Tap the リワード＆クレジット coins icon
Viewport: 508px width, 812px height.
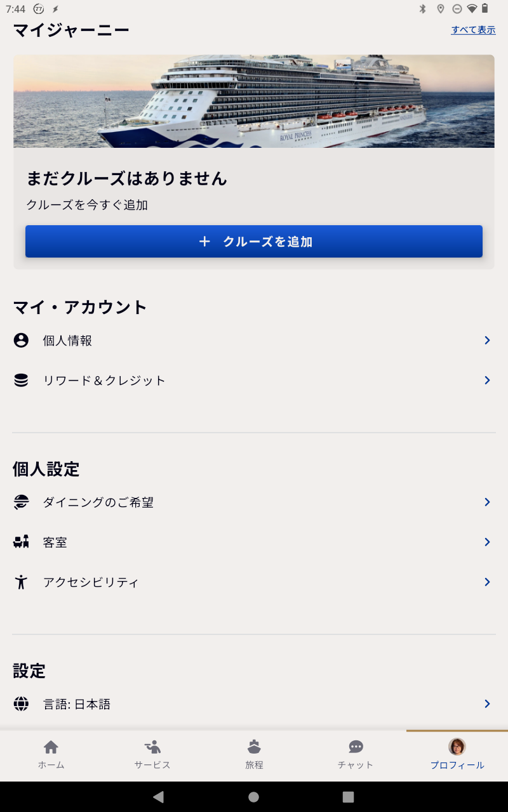tap(21, 381)
